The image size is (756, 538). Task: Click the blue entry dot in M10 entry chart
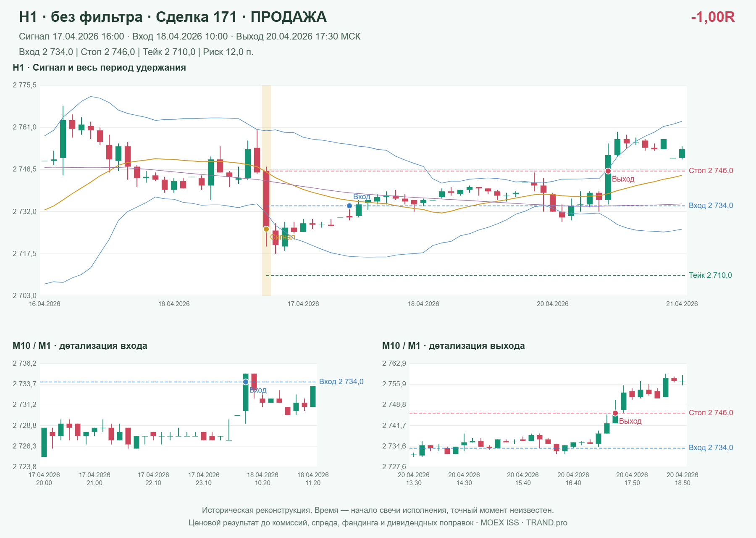click(x=246, y=382)
